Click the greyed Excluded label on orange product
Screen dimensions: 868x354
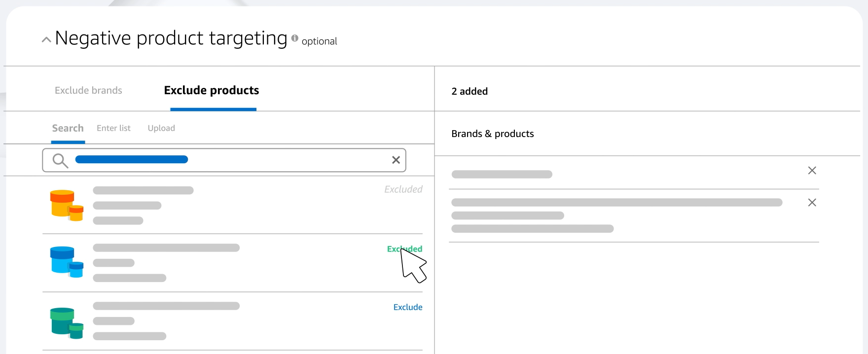(x=403, y=189)
